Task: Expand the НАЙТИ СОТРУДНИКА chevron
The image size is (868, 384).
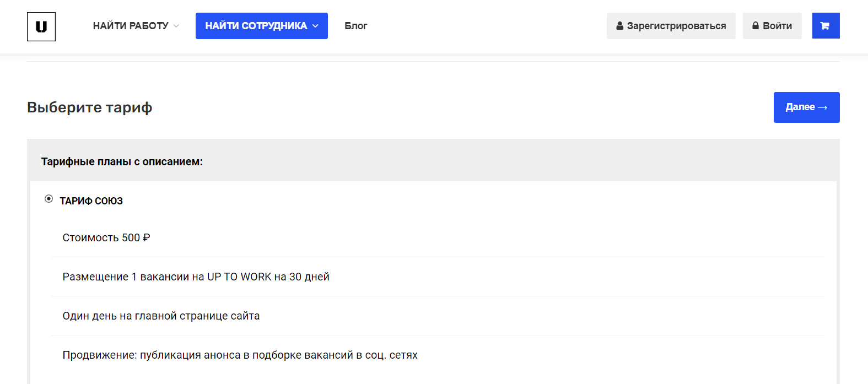Action: click(x=316, y=26)
